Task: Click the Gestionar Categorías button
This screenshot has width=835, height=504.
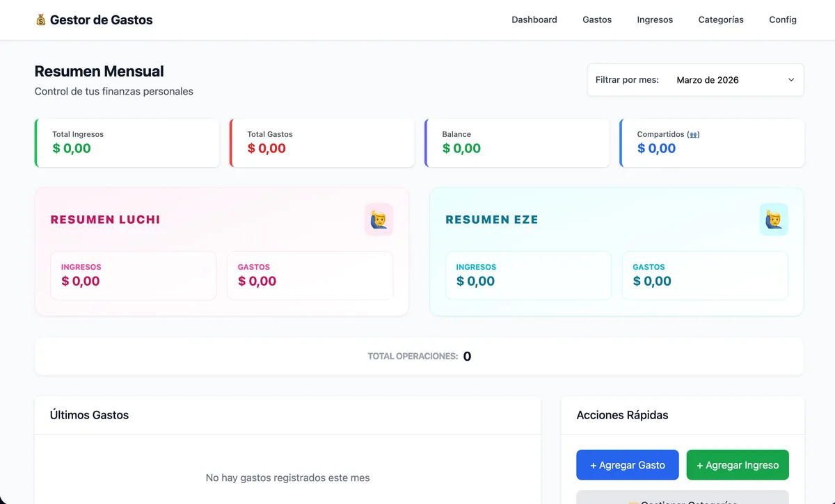Action: coord(682,501)
